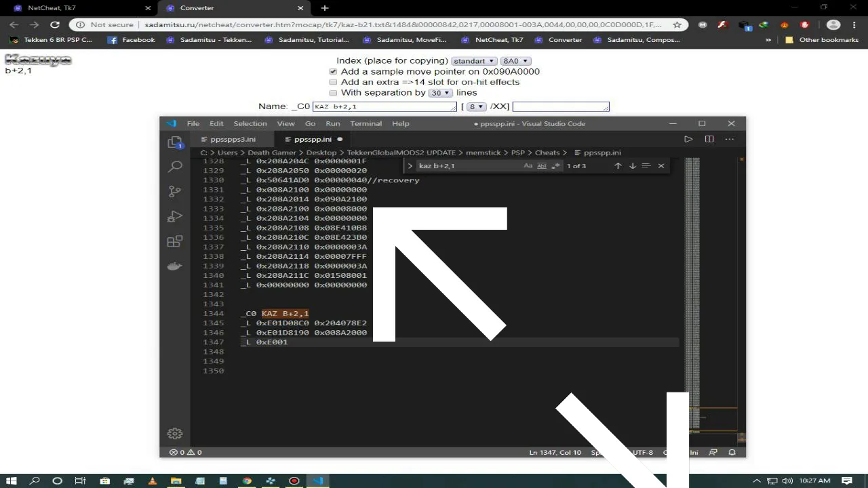Open the '8' dropdown beside the name field

click(477, 106)
